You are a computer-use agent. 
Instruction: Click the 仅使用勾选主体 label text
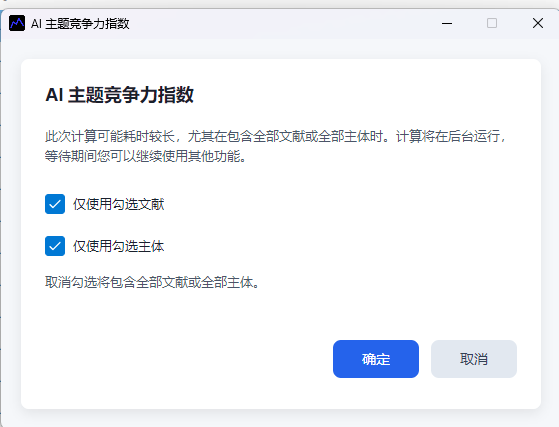tap(119, 246)
